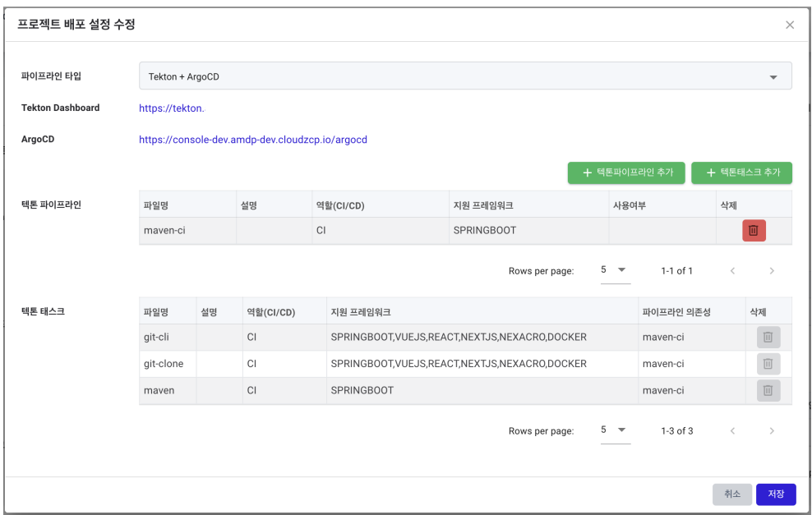Click the 지원 프레임워크 header in task table
This screenshot has height=515, width=812.
(361, 312)
